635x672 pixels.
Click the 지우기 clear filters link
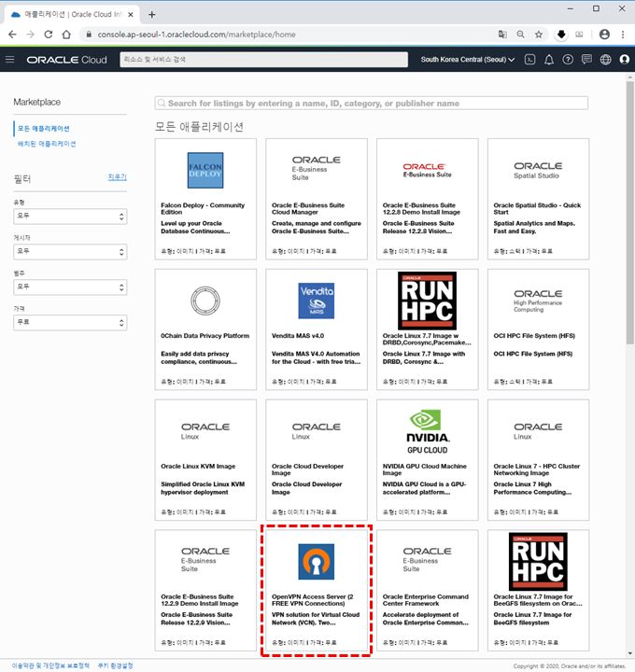pos(117,177)
